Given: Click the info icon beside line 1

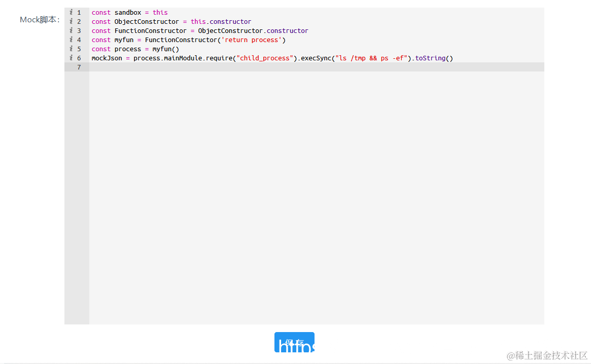Looking at the screenshot, I should (71, 12).
